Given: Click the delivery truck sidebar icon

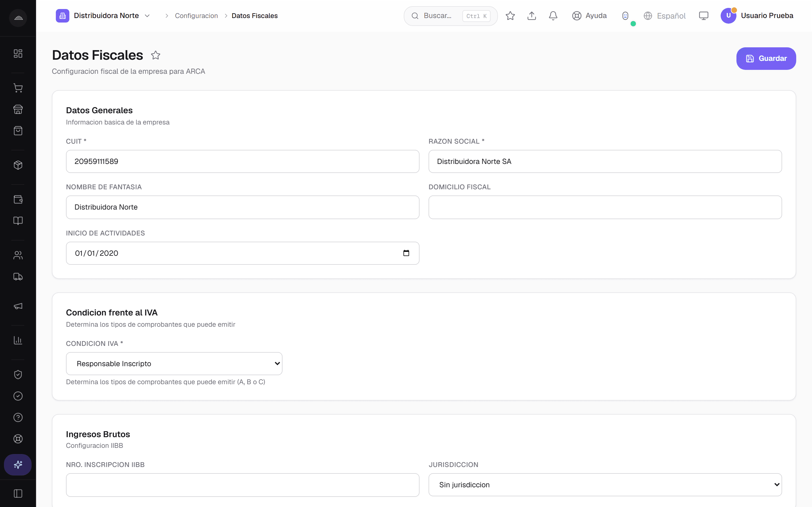Looking at the screenshot, I should tap(18, 277).
